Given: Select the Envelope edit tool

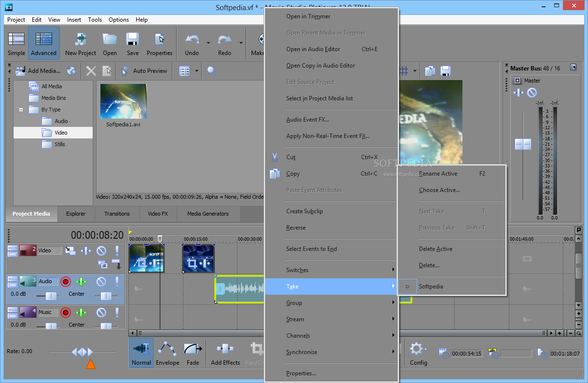Looking at the screenshot, I should point(168,353).
